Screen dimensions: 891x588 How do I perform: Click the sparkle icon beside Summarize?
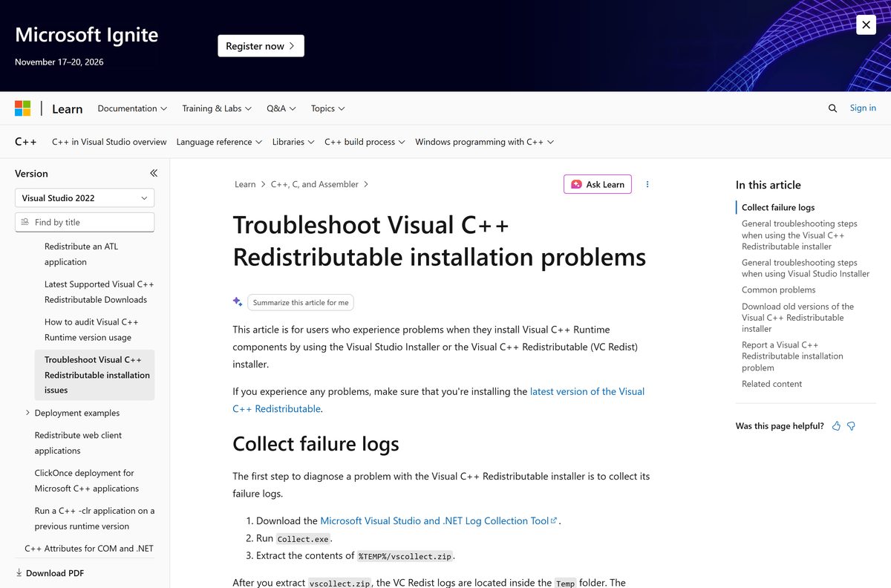point(238,301)
